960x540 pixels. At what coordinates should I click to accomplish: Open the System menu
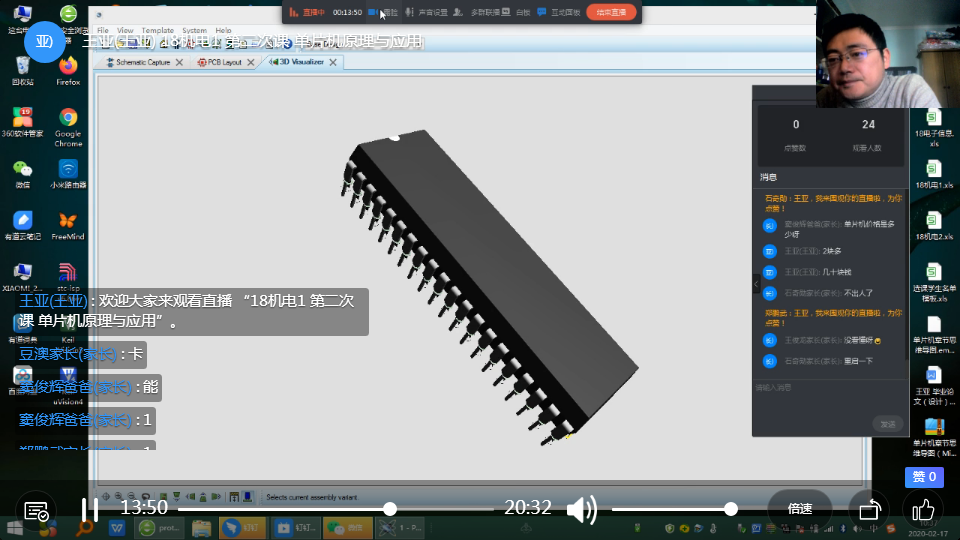(195, 30)
